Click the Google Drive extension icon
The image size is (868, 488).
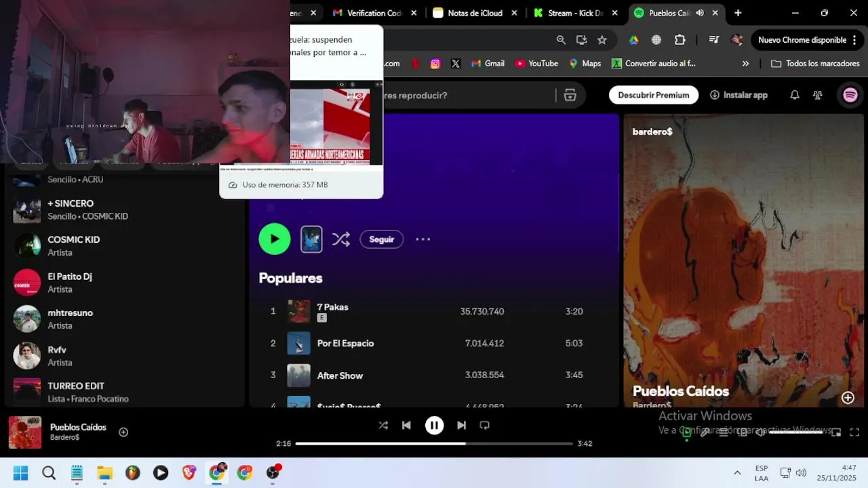point(633,40)
